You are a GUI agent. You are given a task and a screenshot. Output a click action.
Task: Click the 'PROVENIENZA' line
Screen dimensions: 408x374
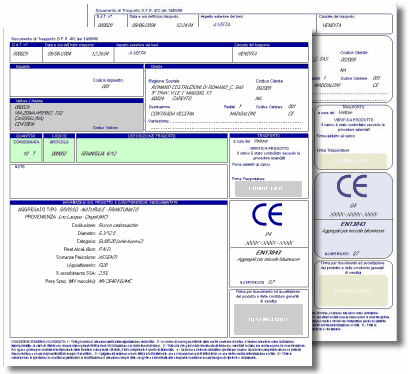(x=67, y=217)
